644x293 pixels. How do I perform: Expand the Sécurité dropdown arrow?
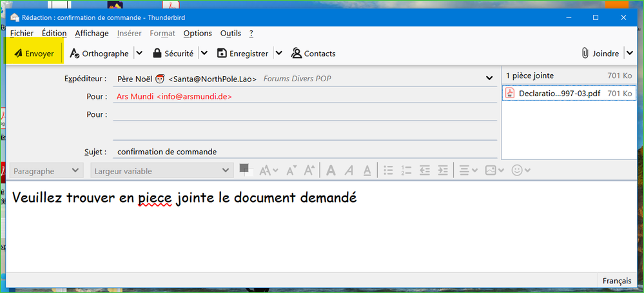204,54
